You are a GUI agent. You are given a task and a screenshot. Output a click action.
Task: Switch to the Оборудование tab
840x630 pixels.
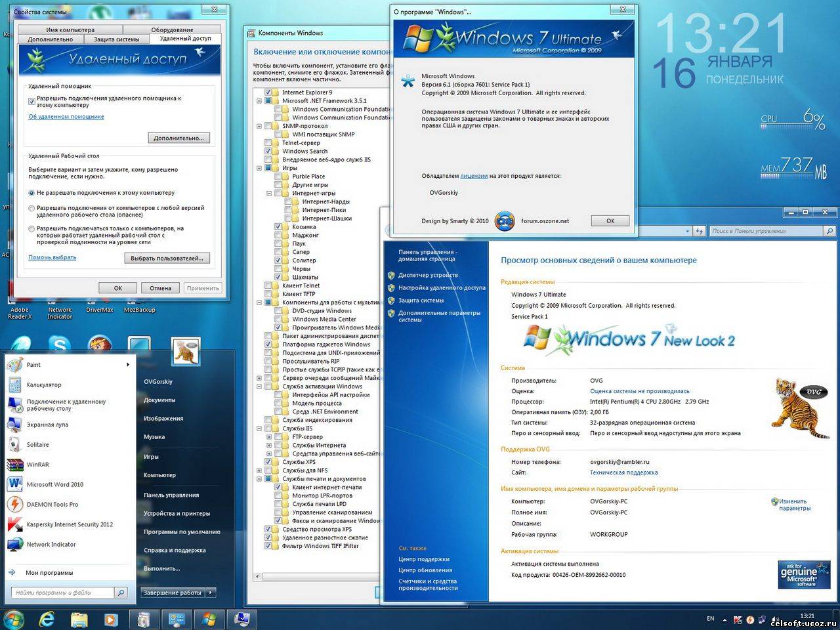pyautogui.click(x=172, y=30)
